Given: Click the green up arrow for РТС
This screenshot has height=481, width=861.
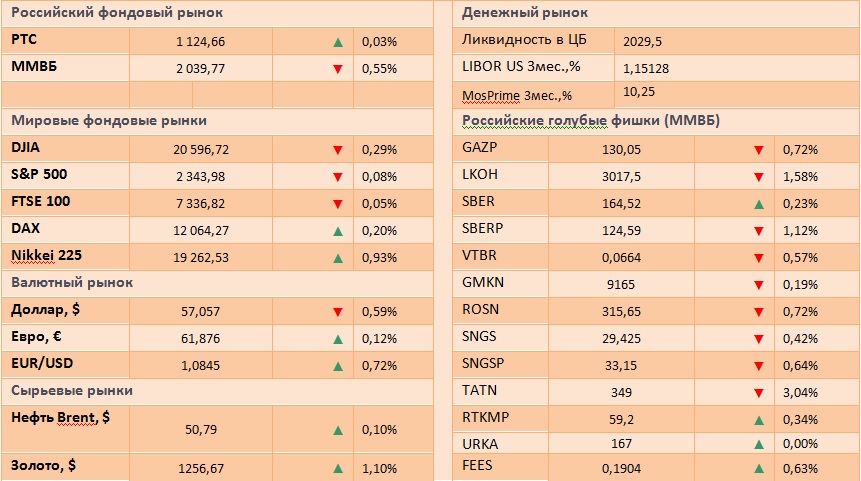Looking at the screenshot, I should click(x=337, y=42).
